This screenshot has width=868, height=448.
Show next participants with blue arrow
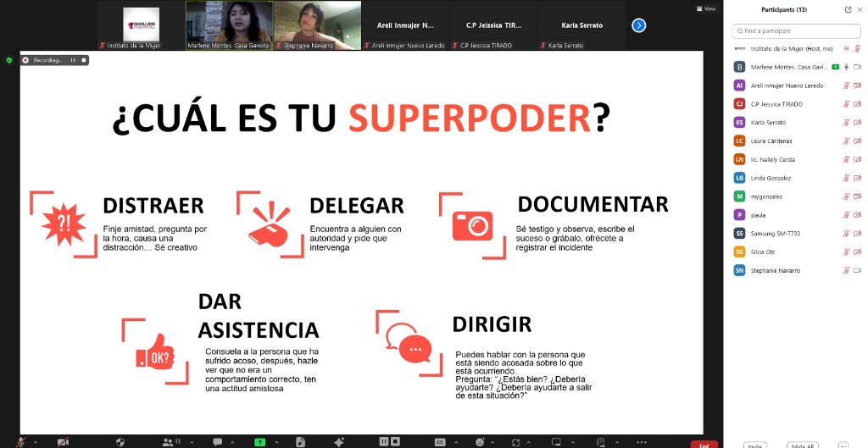coord(639,25)
